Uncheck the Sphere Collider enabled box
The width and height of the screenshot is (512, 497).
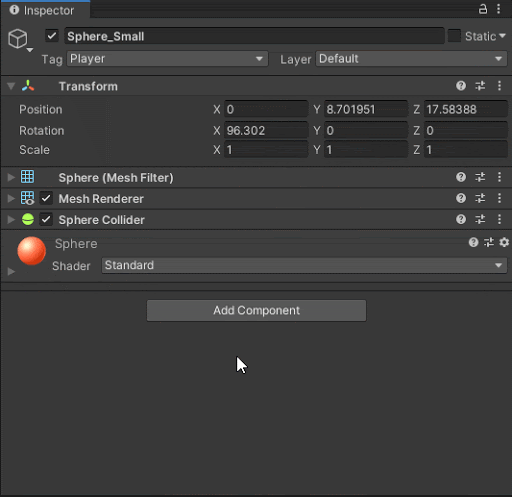coord(46,220)
